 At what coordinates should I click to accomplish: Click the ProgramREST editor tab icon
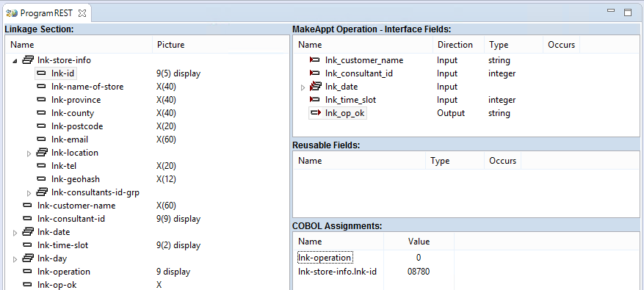tap(12, 13)
